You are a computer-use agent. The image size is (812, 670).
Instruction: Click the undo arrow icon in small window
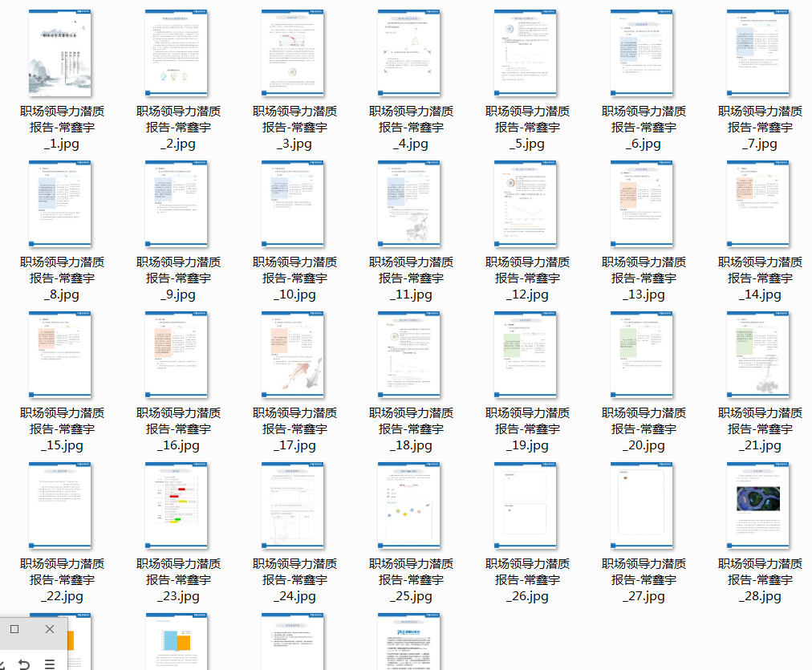pyautogui.click(x=24, y=663)
